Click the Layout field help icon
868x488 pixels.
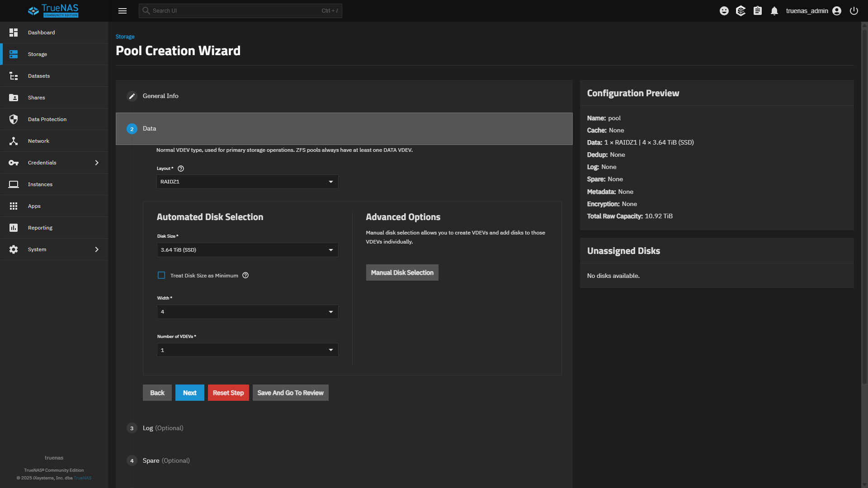pos(181,169)
